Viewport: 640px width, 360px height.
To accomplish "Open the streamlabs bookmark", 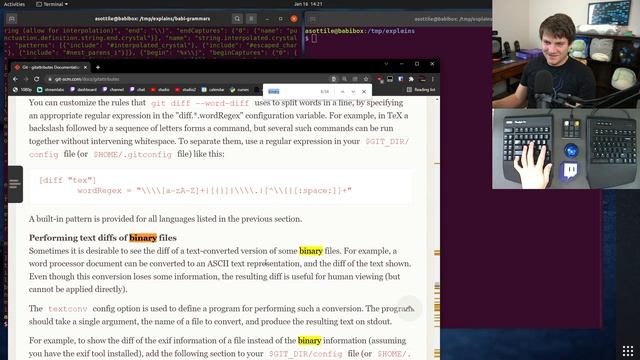I will pyautogui.click(x=51, y=89).
